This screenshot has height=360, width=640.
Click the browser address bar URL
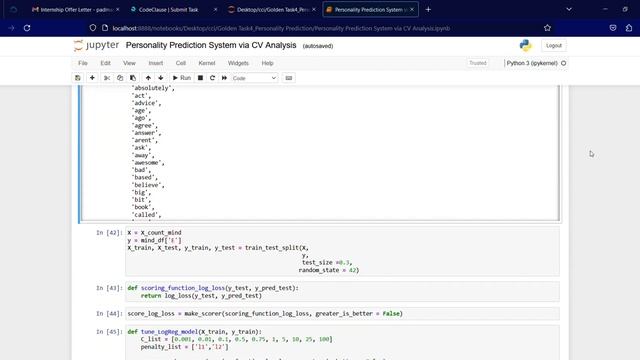[x=281, y=28]
